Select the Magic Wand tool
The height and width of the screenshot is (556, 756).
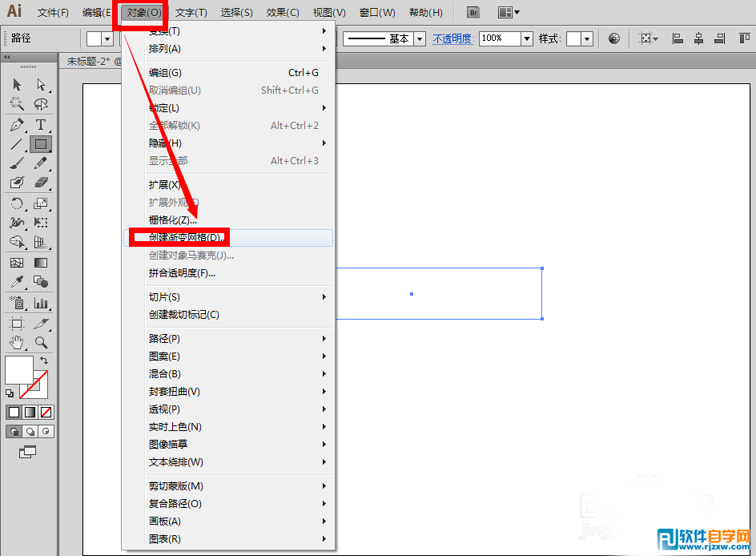tap(17, 103)
